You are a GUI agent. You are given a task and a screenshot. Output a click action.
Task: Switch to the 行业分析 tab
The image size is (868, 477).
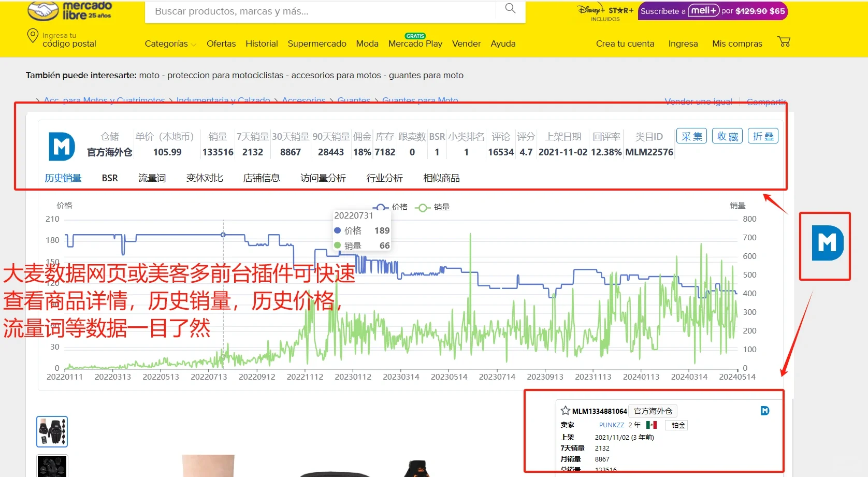pyautogui.click(x=384, y=178)
